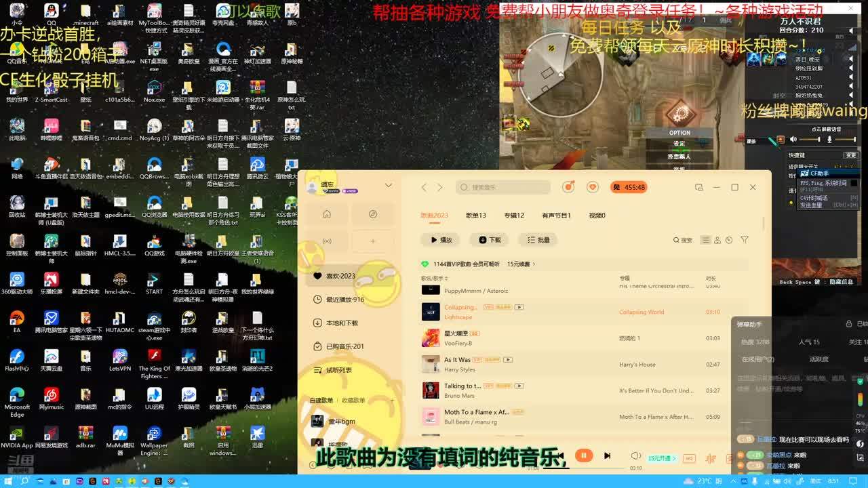Switch to singer view icon above song list
Image resolution: width=868 pixels, height=488 pixels.
tap(717, 240)
